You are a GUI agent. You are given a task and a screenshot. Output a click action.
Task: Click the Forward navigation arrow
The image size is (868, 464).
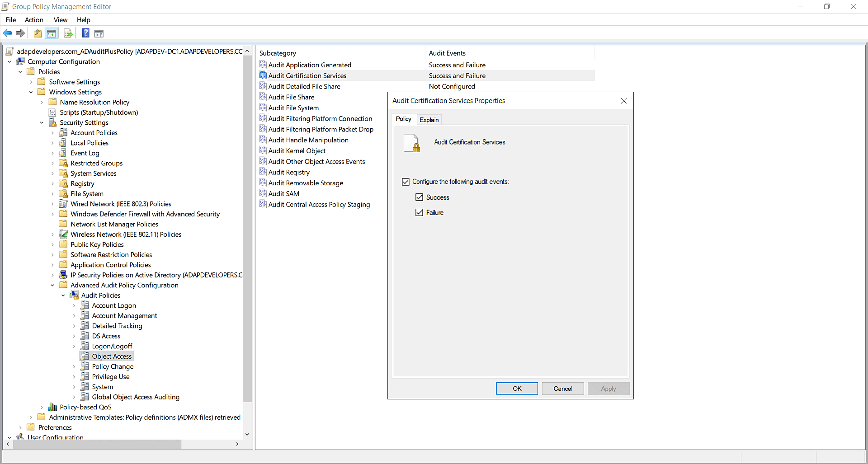tap(20, 33)
